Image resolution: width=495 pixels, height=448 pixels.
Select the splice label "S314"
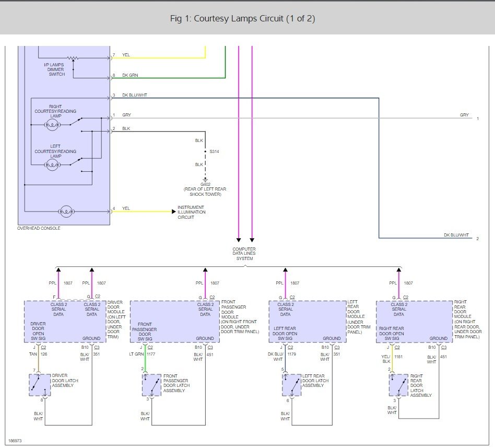(215, 151)
